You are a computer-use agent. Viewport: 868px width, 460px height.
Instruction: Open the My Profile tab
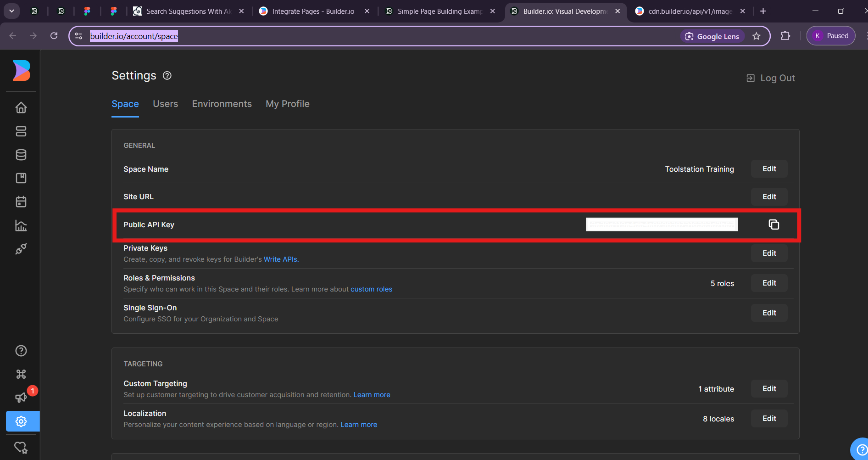(x=287, y=104)
